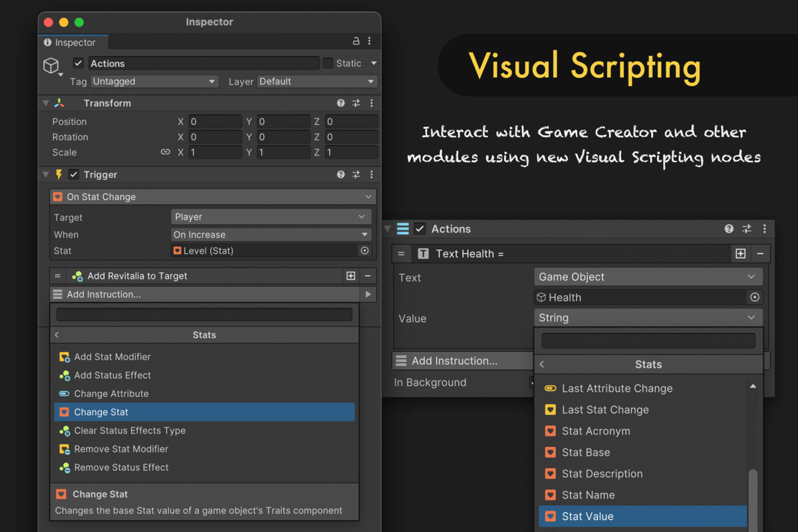The width and height of the screenshot is (798, 532).
Task: Open the Tag Untagged dropdown
Action: click(x=154, y=81)
